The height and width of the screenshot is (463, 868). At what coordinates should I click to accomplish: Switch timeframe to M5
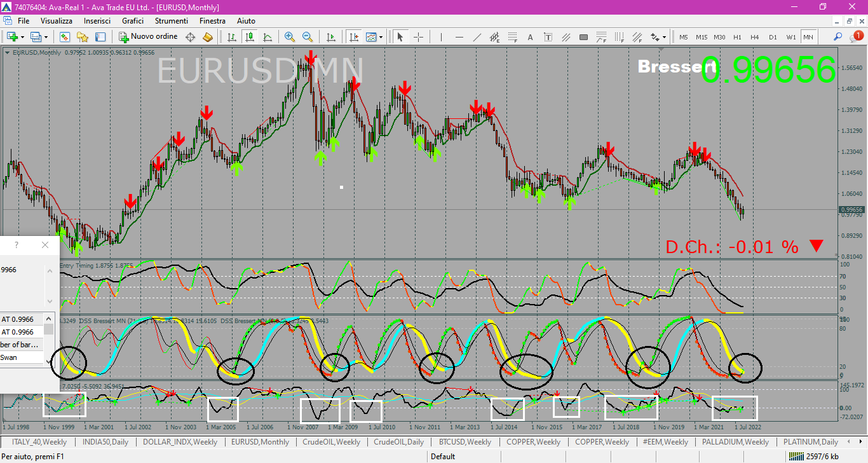click(x=684, y=37)
